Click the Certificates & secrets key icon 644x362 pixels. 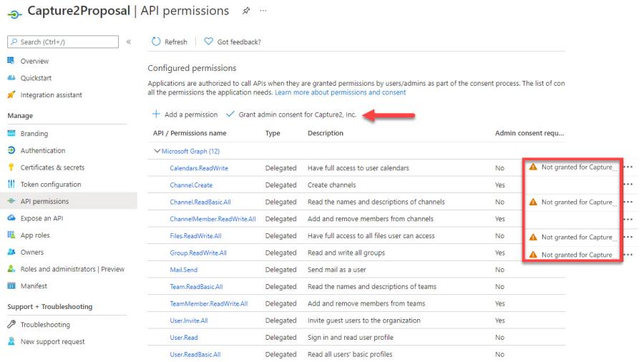(11, 167)
